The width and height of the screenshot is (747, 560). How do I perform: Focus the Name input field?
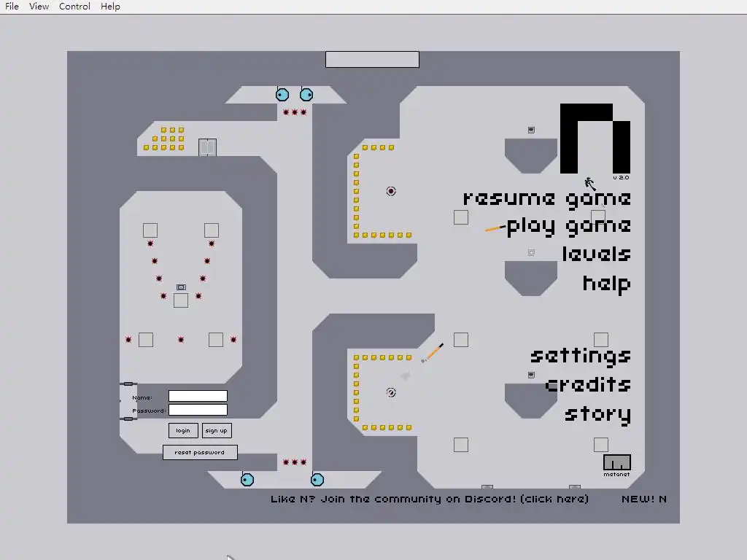[x=198, y=396]
